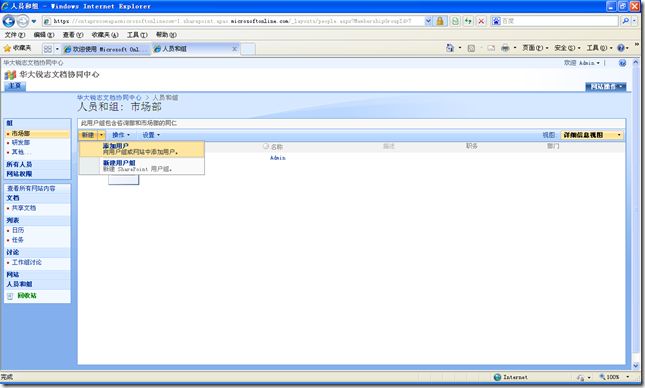Image resolution: width=645 pixels, height=388 pixels.
Task: Open the 页面(P) command bar dropdown
Action: [535, 48]
